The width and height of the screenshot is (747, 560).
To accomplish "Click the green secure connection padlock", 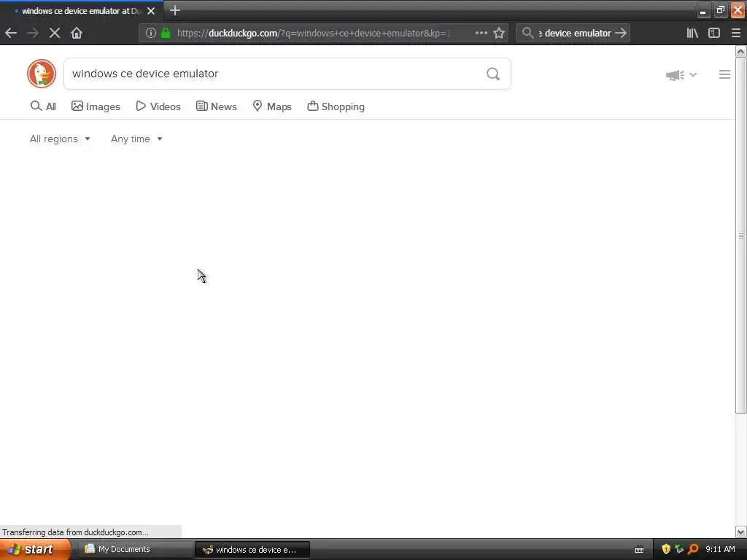I will pyautogui.click(x=166, y=33).
